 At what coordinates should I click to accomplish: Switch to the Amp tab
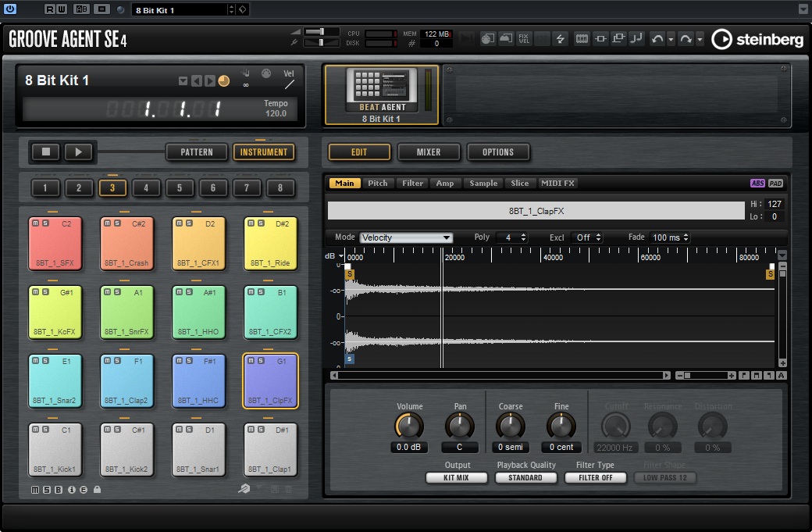pyautogui.click(x=445, y=183)
